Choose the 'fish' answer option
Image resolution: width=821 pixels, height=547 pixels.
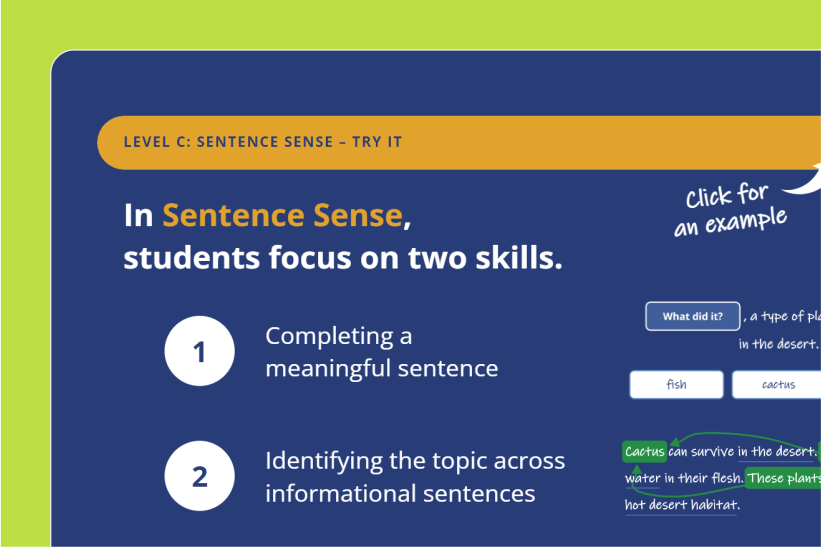tap(676, 384)
